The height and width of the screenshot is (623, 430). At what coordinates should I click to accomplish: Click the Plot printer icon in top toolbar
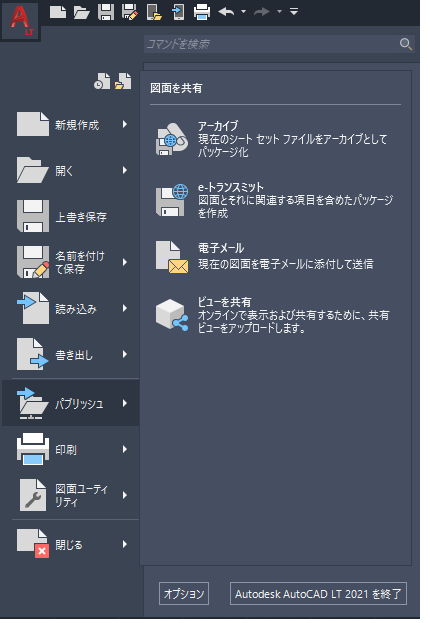[x=202, y=12]
